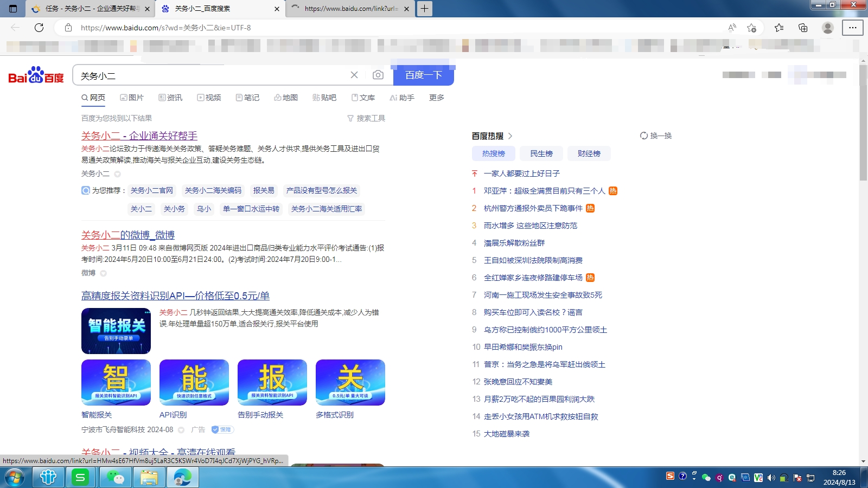Click the 智能报关 large thumbnail

click(116, 331)
